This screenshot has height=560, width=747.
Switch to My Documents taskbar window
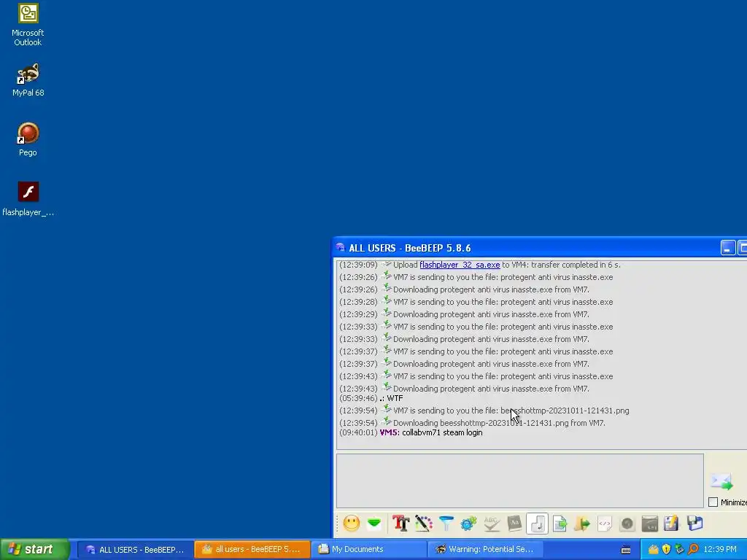pos(369,550)
